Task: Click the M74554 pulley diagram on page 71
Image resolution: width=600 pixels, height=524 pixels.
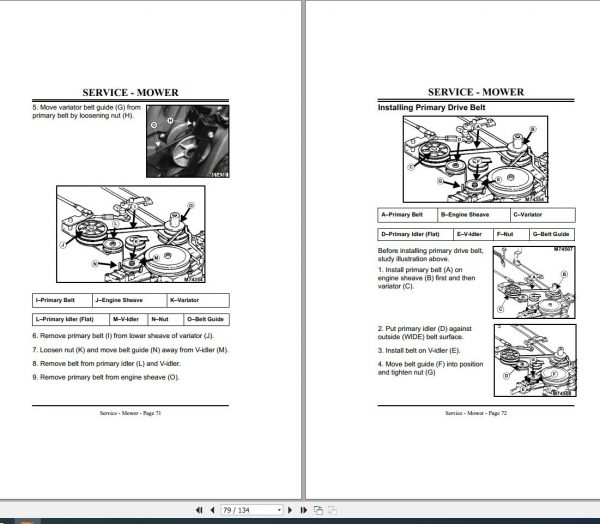Action: coord(130,234)
